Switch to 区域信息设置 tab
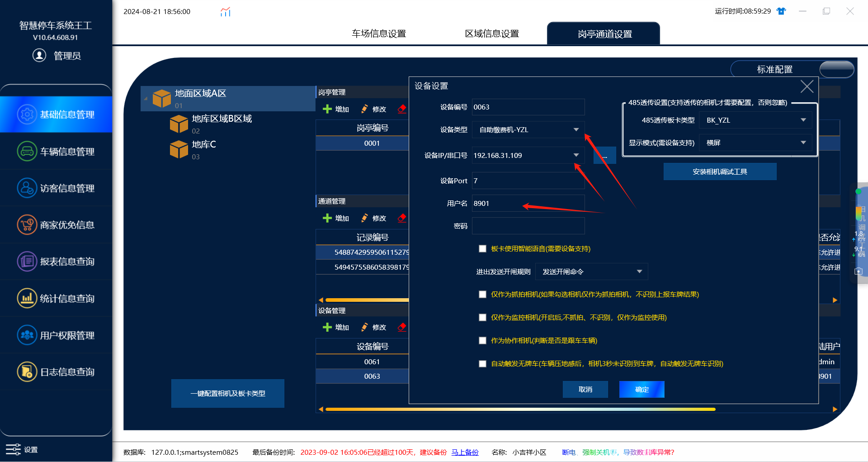Image resolution: width=868 pixels, height=462 pixels. [492, 33]
